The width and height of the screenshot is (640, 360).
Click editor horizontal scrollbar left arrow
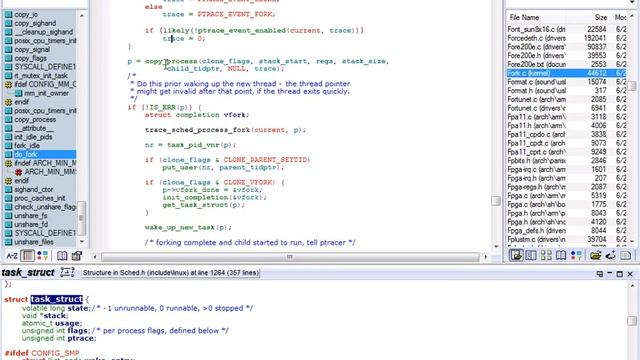click(95, 257)
